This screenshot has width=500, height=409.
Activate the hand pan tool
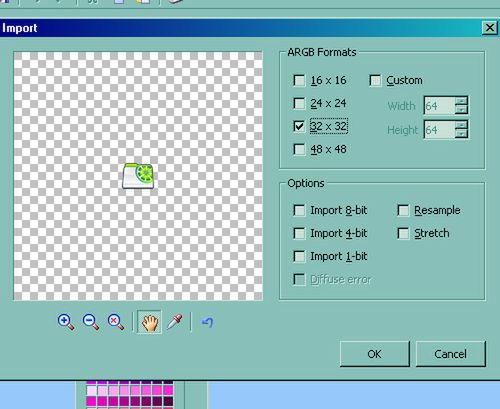point(149,322)
